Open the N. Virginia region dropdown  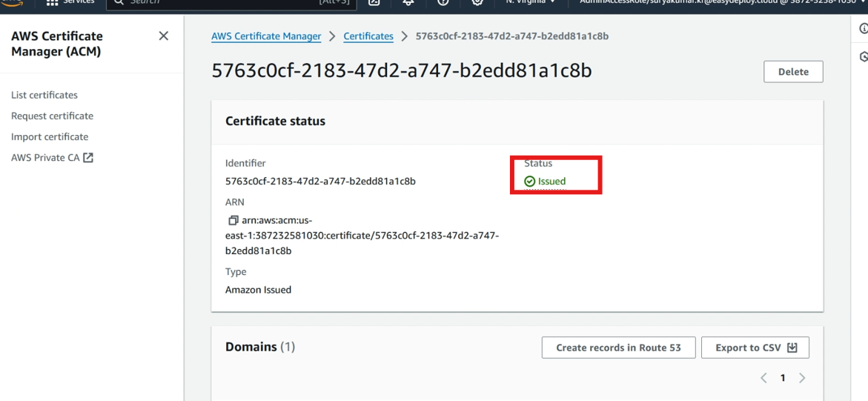click(530, 2)
